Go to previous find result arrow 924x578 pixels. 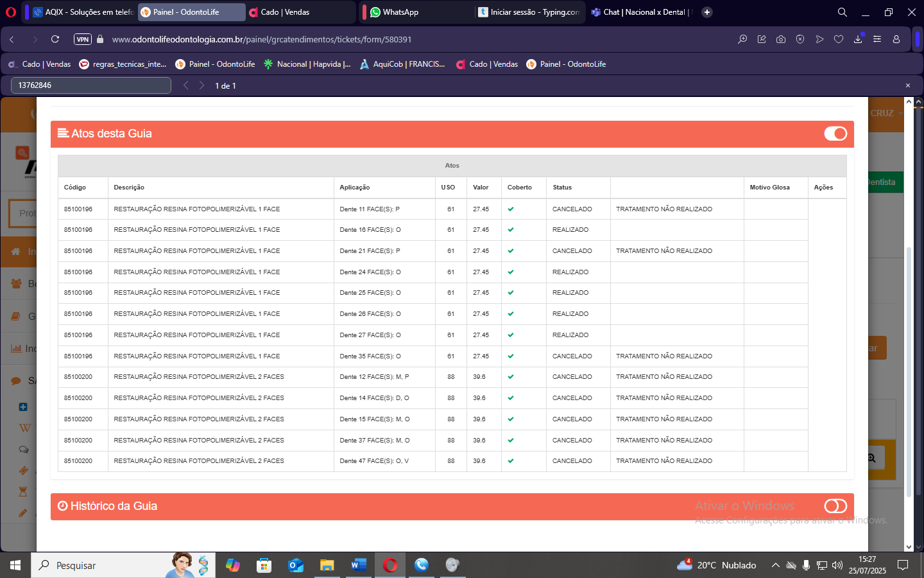click(x=186, y=85)
